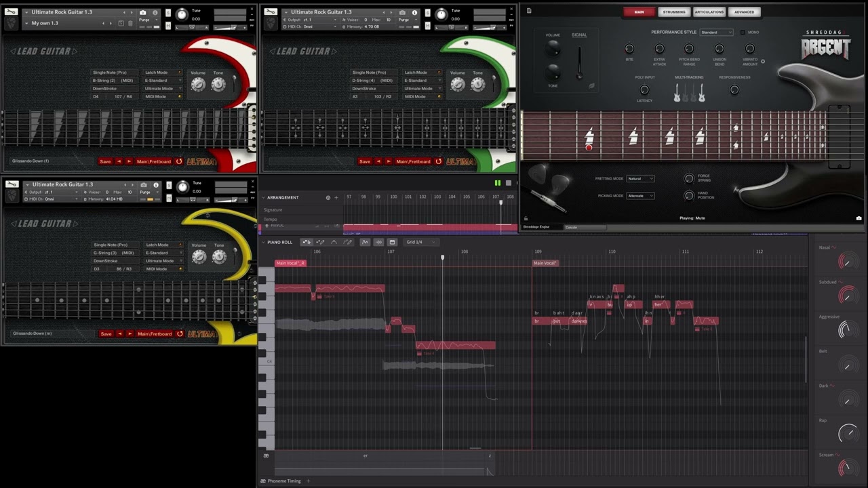
Task: Open the E-Standard tuning dropdown on the red guitar
Action: 163,81
